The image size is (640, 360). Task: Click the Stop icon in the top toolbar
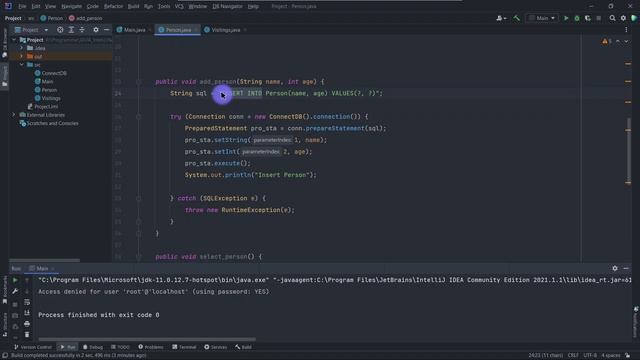pos(599,18)
